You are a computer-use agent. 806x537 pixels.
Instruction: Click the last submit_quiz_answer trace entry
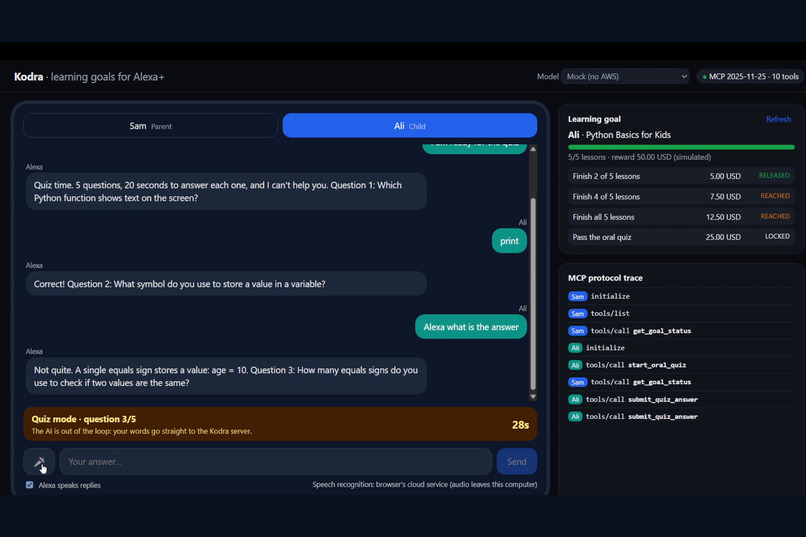pyautogui.click(x=681, y=417)
